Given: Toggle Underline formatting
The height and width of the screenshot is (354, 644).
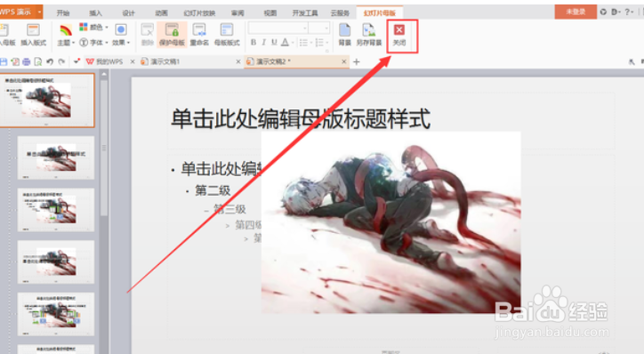Looking at the screenshot, I should 274,43.
